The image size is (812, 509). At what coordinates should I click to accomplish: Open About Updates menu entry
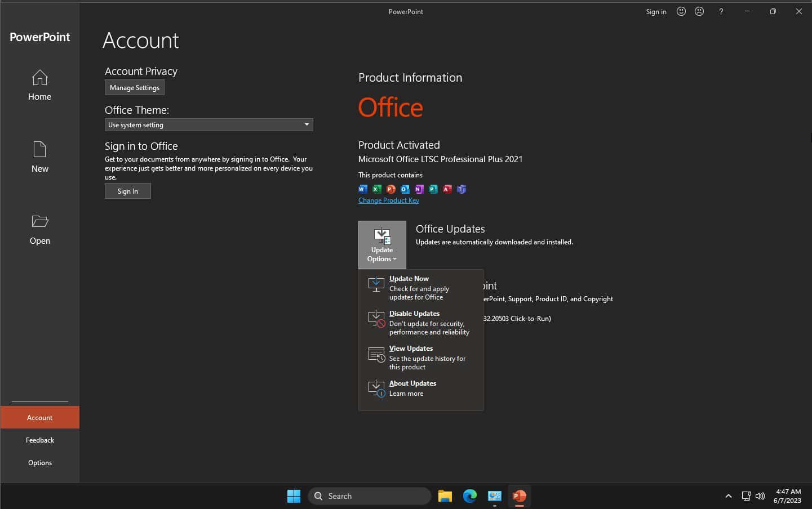pyautogui.click(x=420, y=389)
